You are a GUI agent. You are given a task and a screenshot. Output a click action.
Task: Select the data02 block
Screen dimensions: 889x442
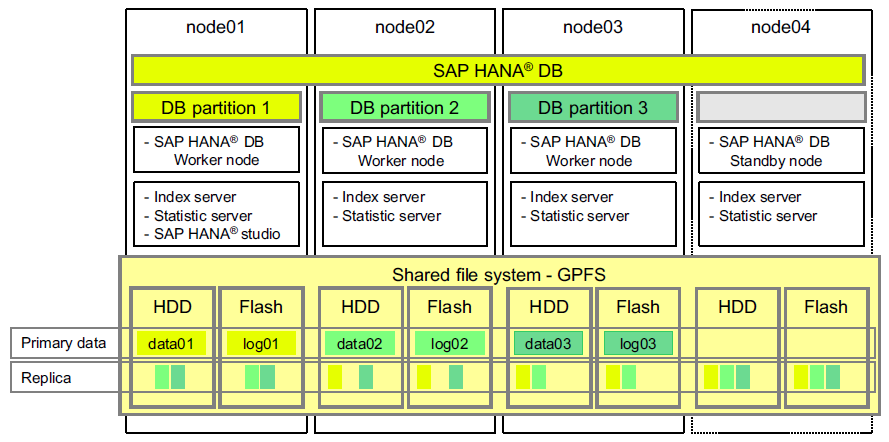tap(359, 344)
